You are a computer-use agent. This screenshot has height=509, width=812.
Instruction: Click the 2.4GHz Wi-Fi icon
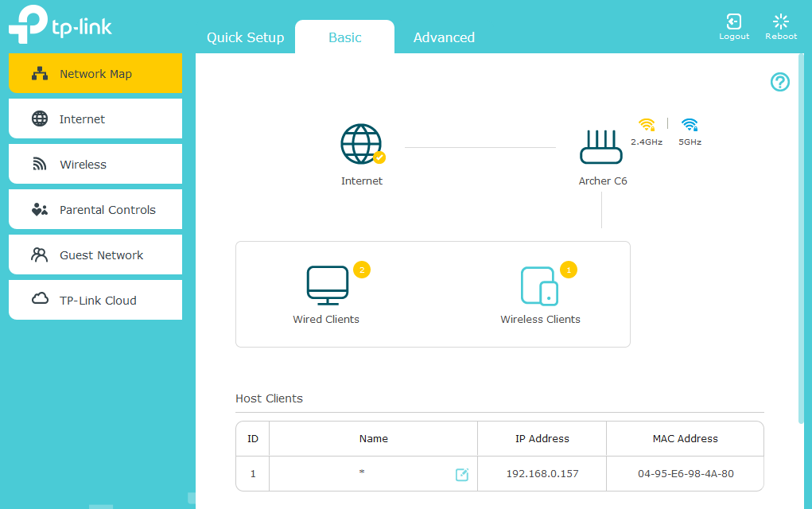coord(647,124)
